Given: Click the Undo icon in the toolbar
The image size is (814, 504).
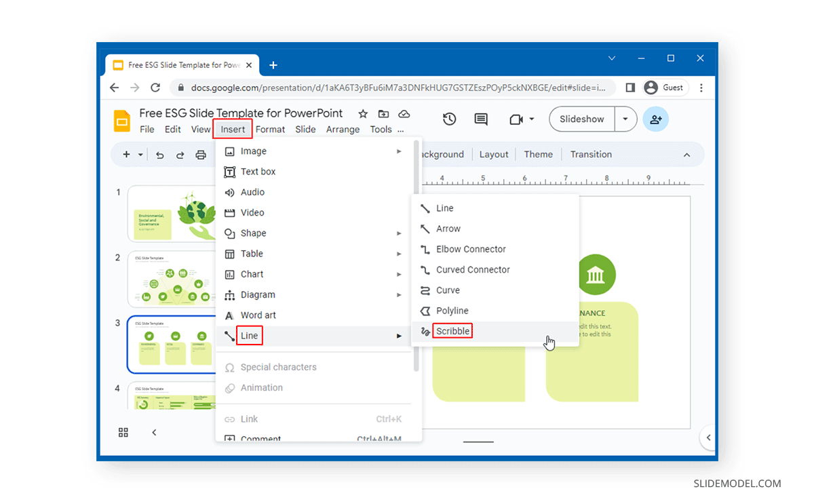Looking at the screenshot, I should (x=160, y=155).
